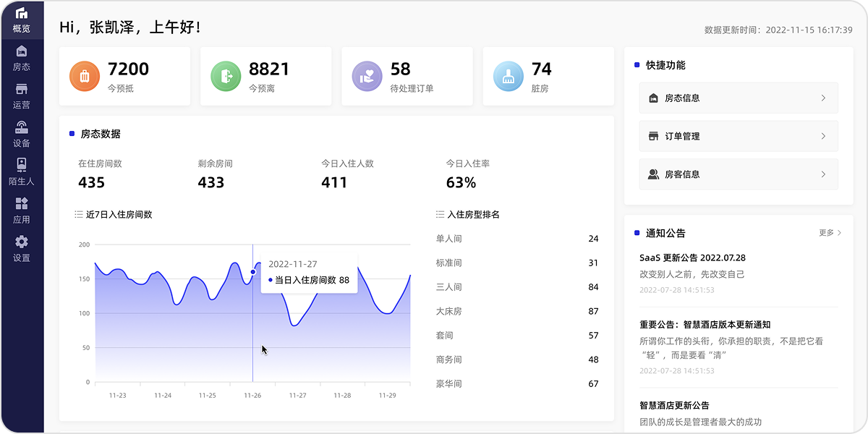Select the 概览 overview tab in sidebar
This screenshot has width=868, height=434.
click(x=22, y=20)
